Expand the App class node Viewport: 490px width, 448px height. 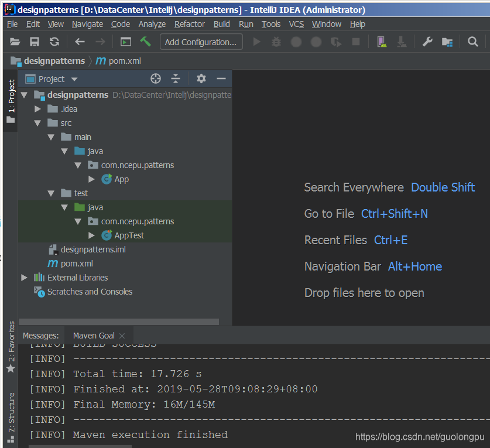click(x=91, y=179)
